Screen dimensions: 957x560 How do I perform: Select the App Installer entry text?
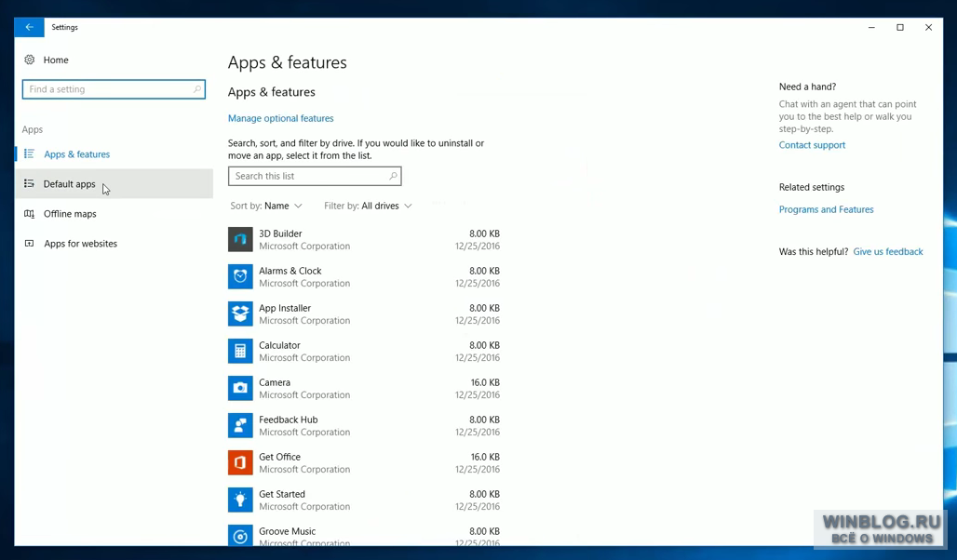(x=285, y=308)
